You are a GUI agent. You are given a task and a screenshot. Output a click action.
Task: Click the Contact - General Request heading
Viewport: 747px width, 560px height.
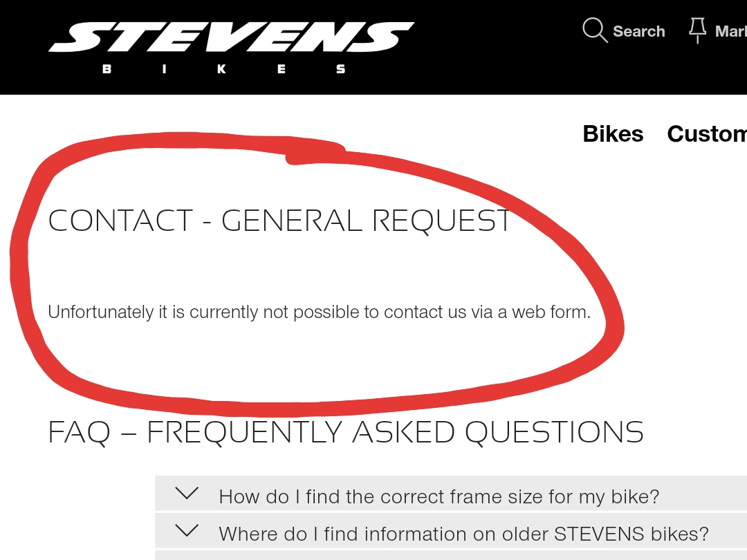click(x=280, y=221)
